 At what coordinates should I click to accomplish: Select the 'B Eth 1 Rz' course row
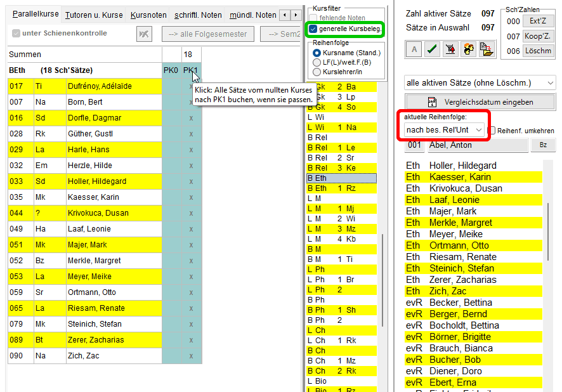coord(341,188)
